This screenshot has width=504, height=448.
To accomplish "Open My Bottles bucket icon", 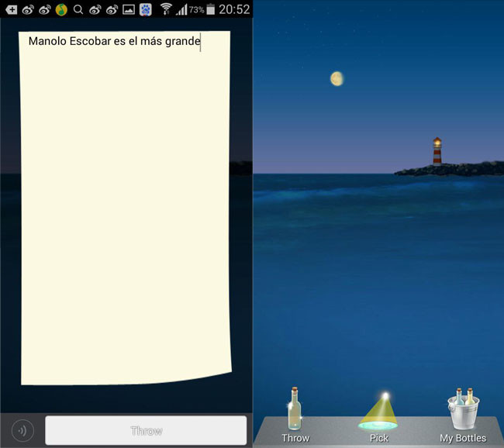I will pos(463,408).
